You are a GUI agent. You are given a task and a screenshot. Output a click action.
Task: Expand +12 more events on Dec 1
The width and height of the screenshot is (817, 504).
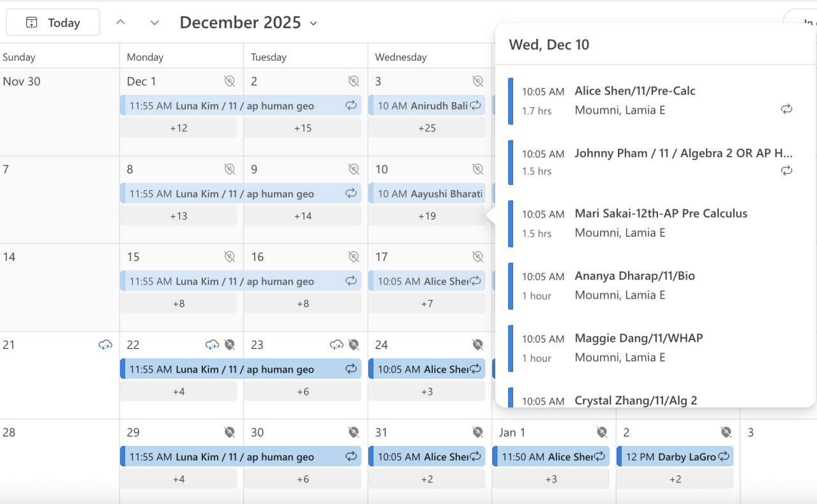pyautogui.click(x=179, y=128)
